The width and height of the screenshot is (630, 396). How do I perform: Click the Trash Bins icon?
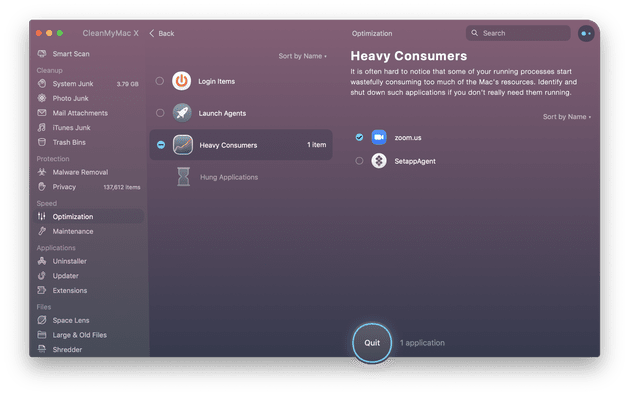(x=42, y=142)
